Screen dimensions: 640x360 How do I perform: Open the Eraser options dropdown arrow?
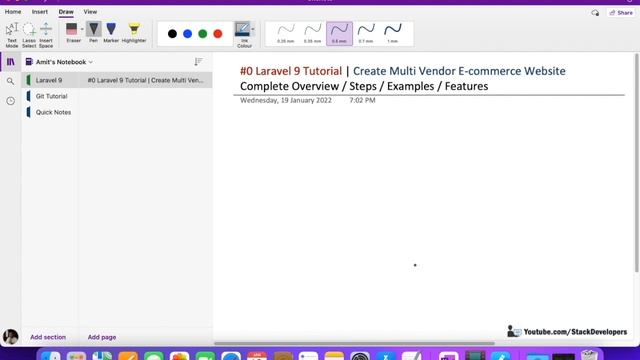pyautogui.click(x=82, y=29)
